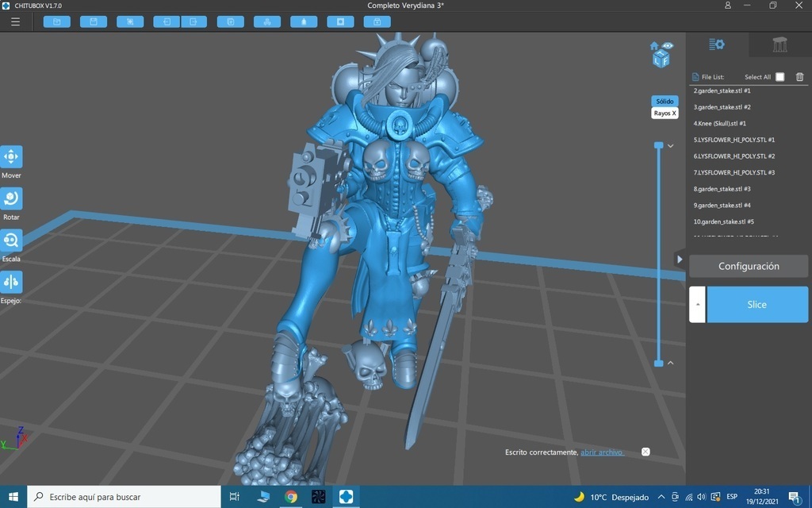Click the auto layout toolbar icon
Screen dimensions: 812x508
point(267,21)
